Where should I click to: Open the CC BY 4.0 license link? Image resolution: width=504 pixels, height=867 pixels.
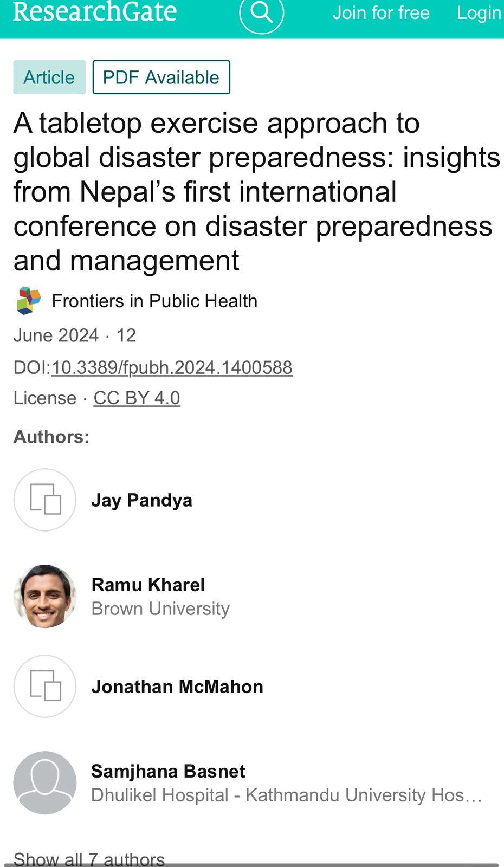tap(137, 398)
